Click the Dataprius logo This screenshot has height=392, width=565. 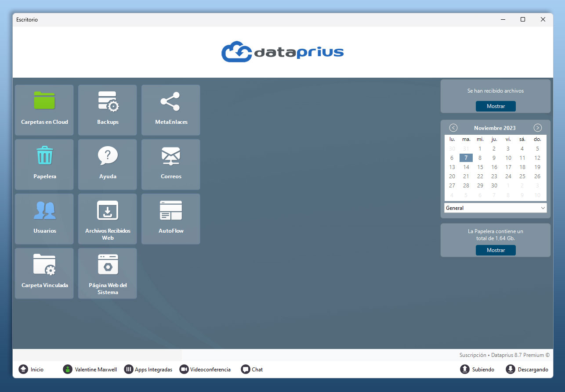pos(282,52)
